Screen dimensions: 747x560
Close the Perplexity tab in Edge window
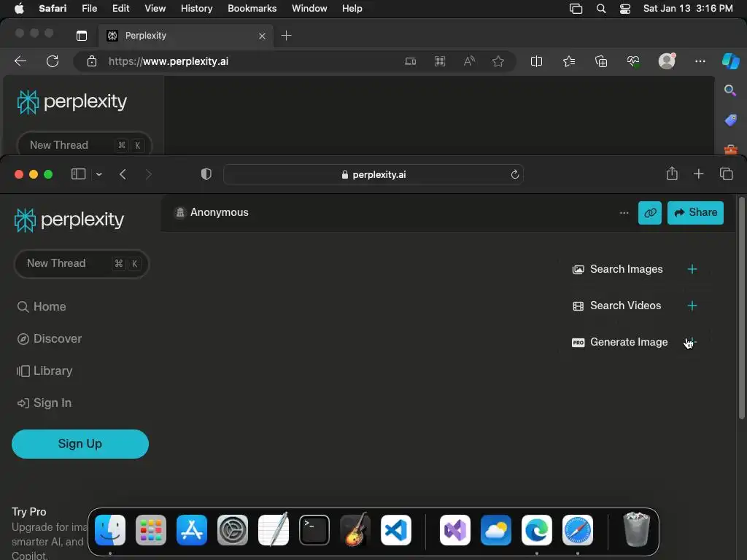coord(262,36)
